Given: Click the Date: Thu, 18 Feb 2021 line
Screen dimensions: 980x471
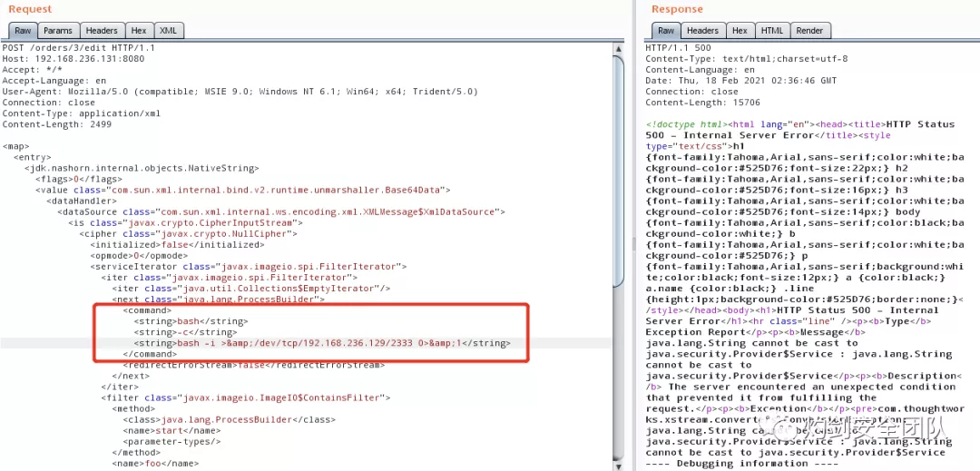Looking at the screenshot, I should [x=740, y=81].
